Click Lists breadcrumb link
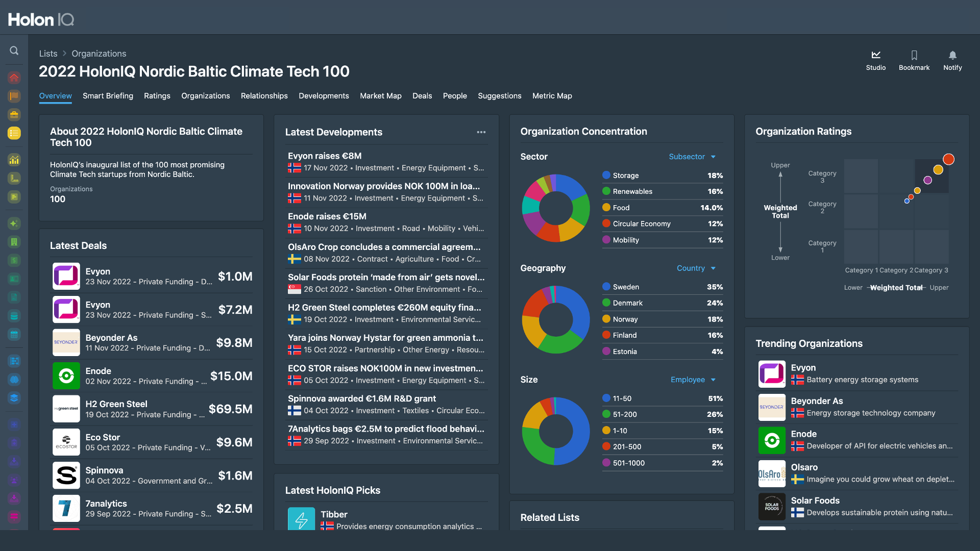980x551 pixels. [48, 54]
